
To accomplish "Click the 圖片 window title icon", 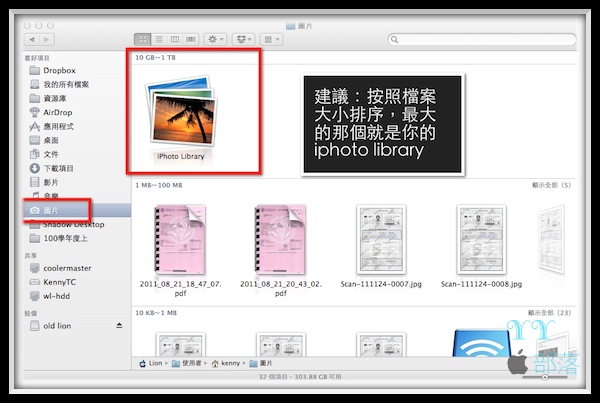I will (290, 26).
